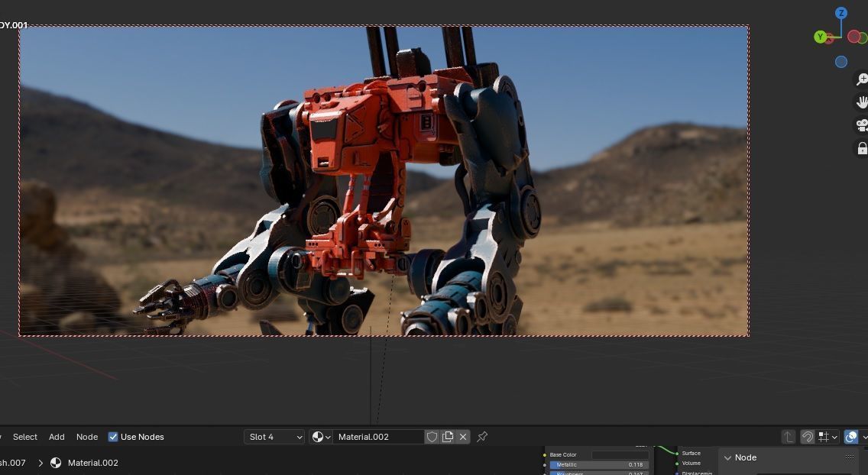Click the blue Z axis gizmo handle
Screen dimensions: 868x475
[x=840, y=13]
